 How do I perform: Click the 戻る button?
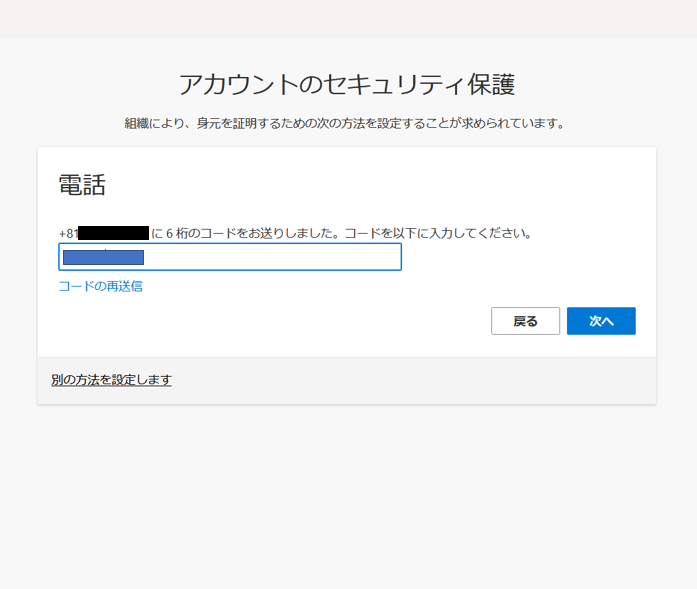525,321
